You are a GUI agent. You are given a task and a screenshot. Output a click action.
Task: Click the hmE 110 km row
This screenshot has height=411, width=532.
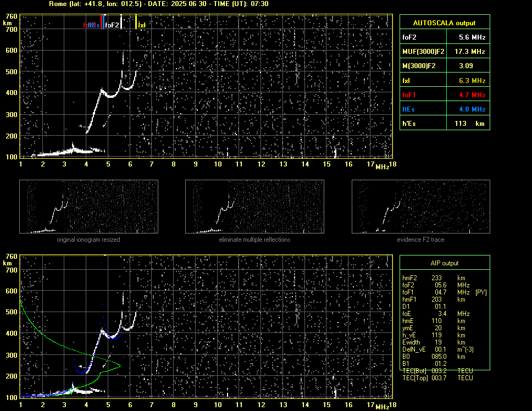click(434, 321)
